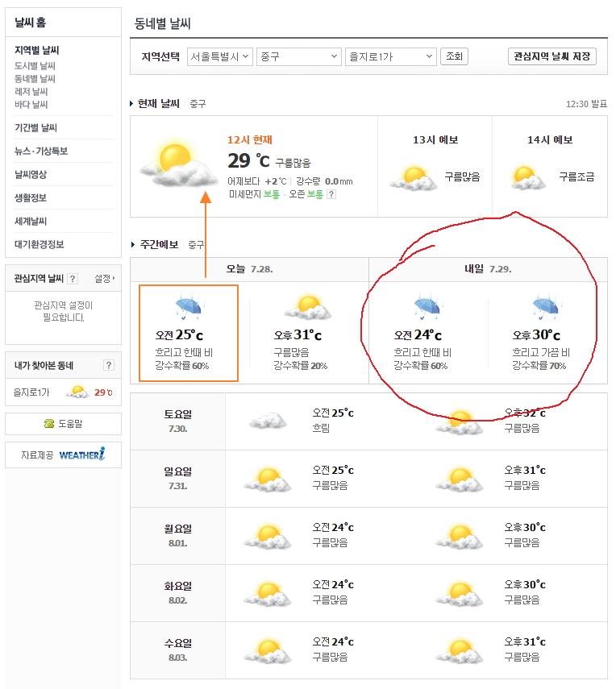Image resolution: width=616 pixels, height=689 pixels.
Task: Click Saturday's 오전 cloudy icon
Action: 268,421
